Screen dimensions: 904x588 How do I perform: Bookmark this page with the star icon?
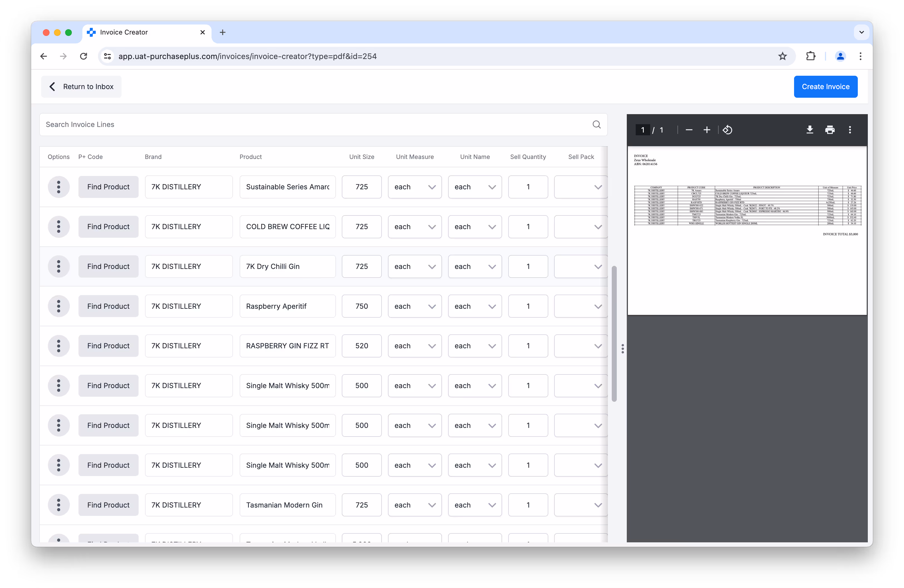pyautogui.click(x=782, y=56)
